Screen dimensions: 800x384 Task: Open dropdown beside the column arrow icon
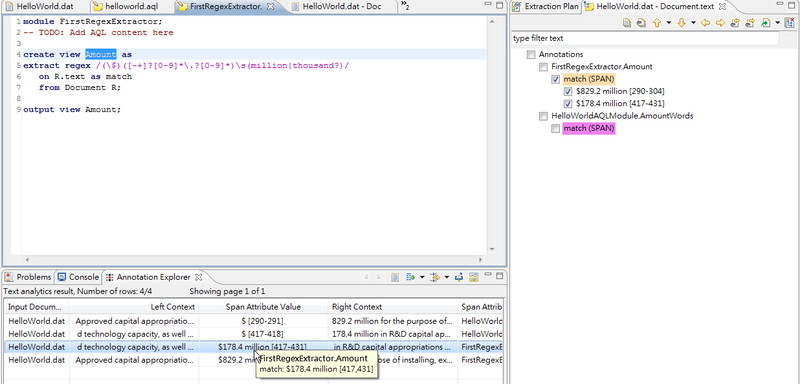point(446,277)
